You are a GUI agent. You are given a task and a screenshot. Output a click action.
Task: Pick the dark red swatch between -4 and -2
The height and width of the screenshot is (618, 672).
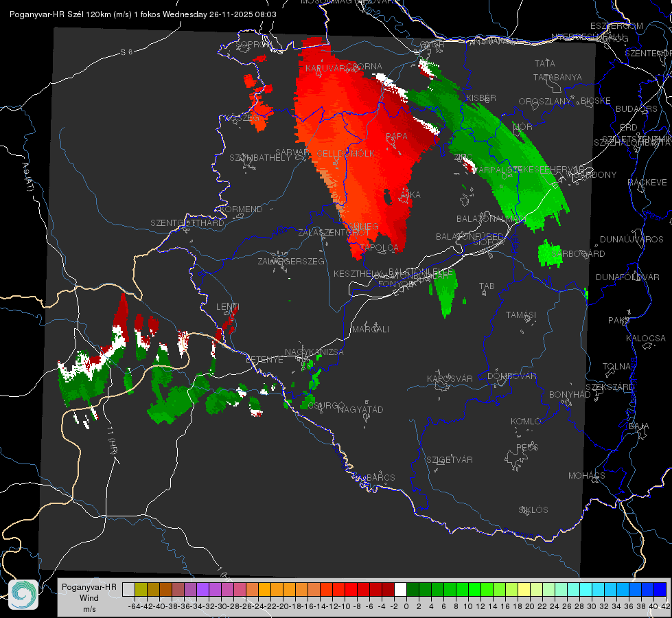point(388,590)
